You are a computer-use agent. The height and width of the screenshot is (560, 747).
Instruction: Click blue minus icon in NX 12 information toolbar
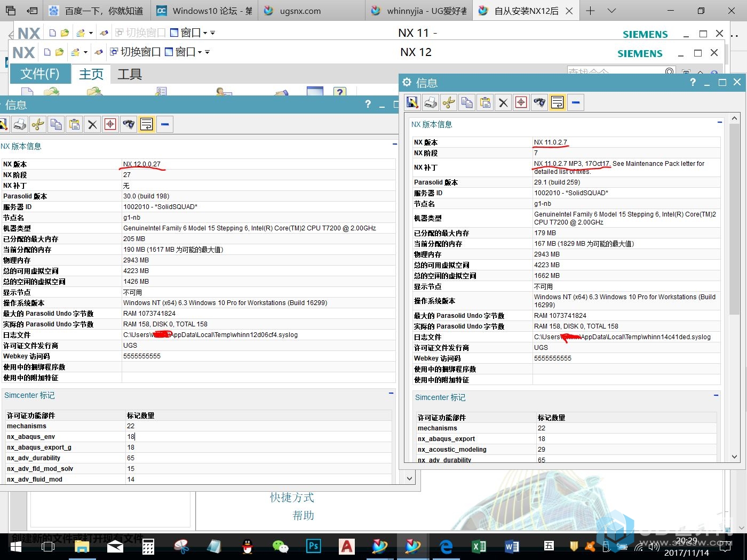[x=165, y=124]
